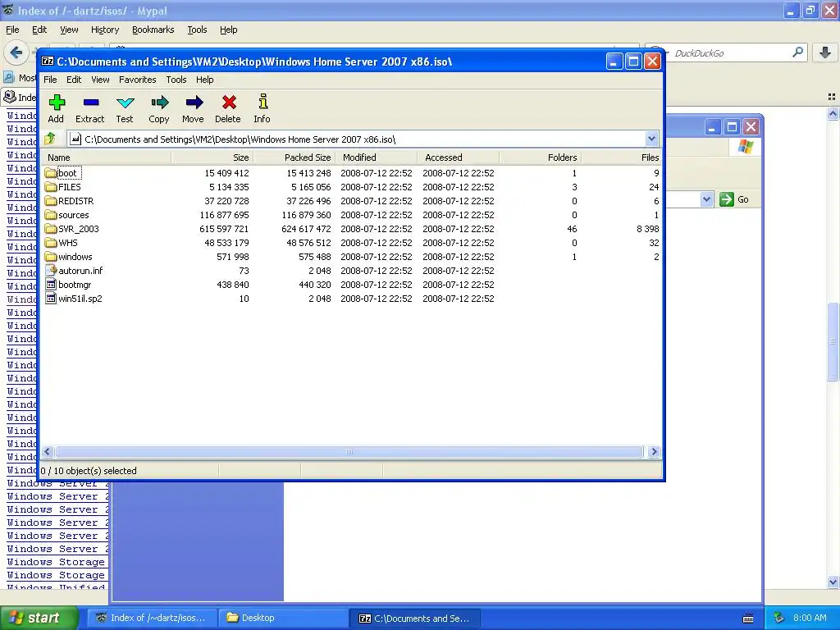Switch to Index of /~dartz/isos taskbar button
This screenshot has height=630, width=840.
point(153,619)
